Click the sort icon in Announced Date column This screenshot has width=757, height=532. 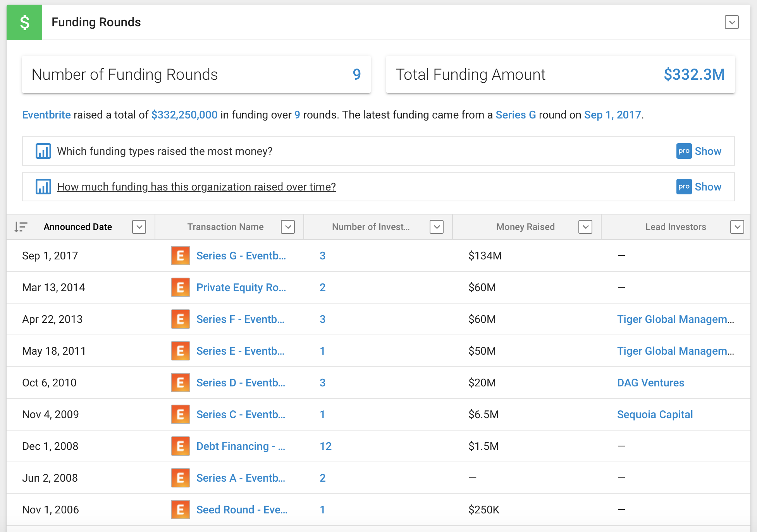(x=21, y=227)
